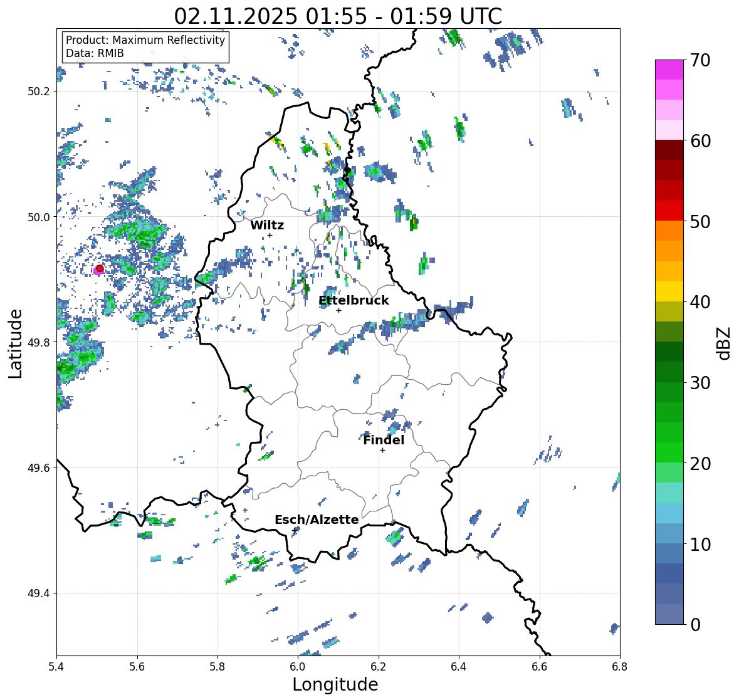739x700 pixels.
Task: Click the yellow 40 dBZ colorbar segment
Action: tap(669, 291)
